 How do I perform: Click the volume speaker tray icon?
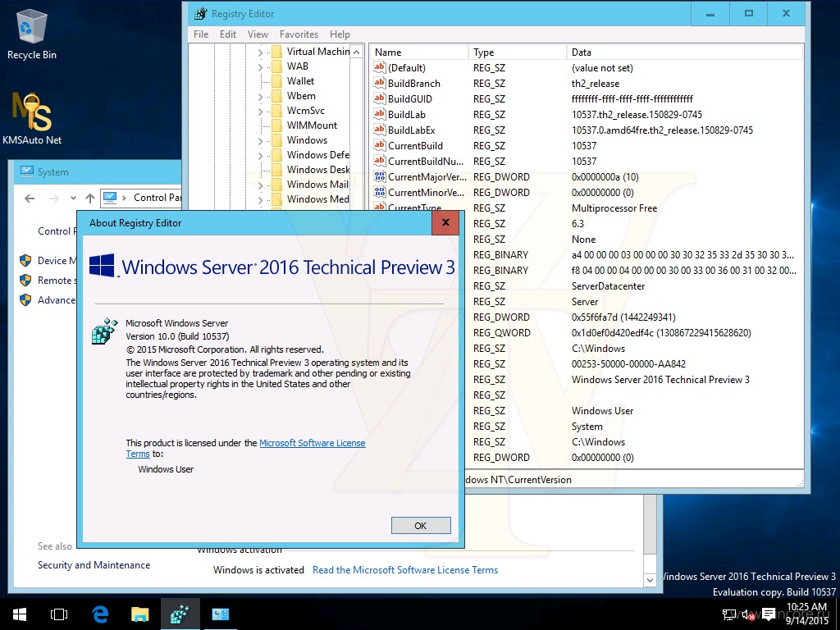click(748, 614)
